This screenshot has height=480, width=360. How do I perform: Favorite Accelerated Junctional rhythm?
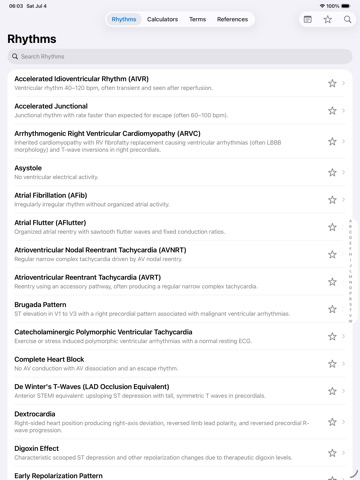[x=332, y=111]
